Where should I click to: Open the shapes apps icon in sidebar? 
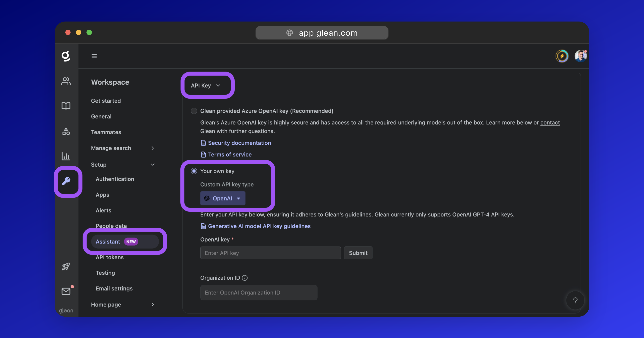pyautogui.click(x=66, y=131)
